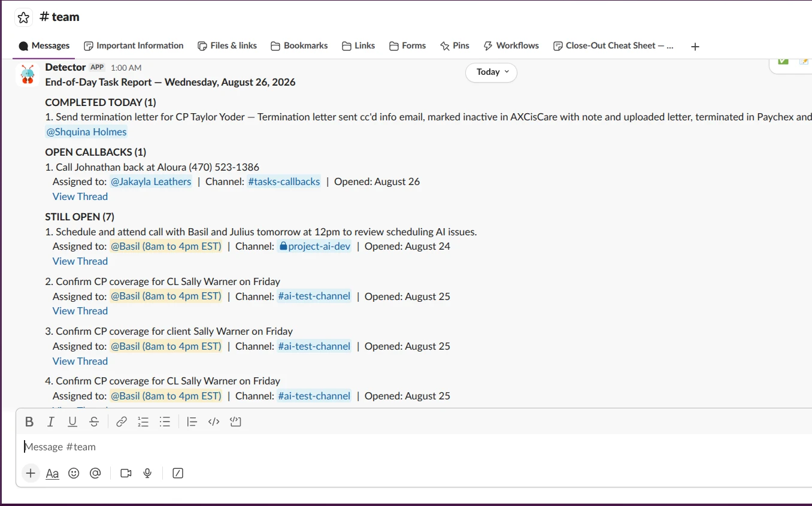Start an ordered list
Screen dimensions: 812x506
tap(143, 422)
